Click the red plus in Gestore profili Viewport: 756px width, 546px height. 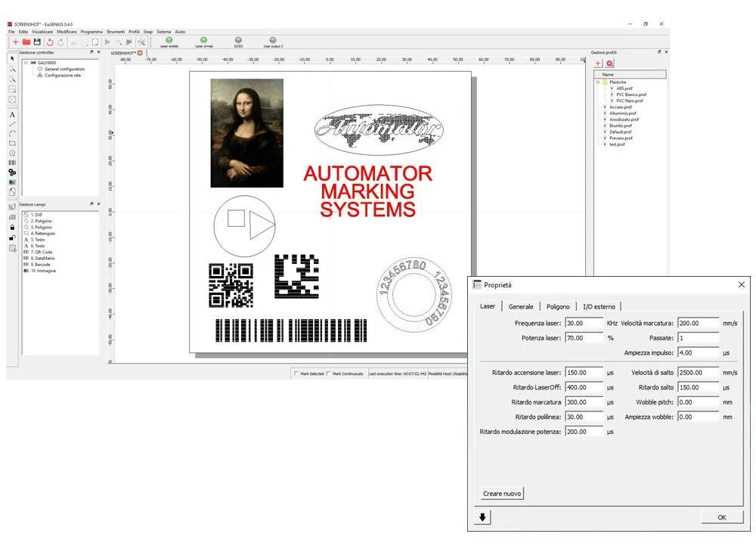[598, 64]
